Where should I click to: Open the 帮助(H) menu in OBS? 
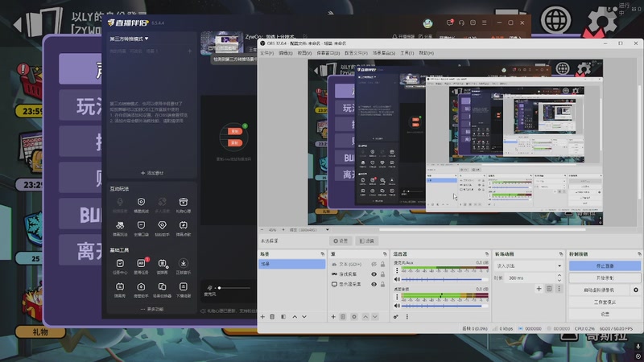point(426,53)
